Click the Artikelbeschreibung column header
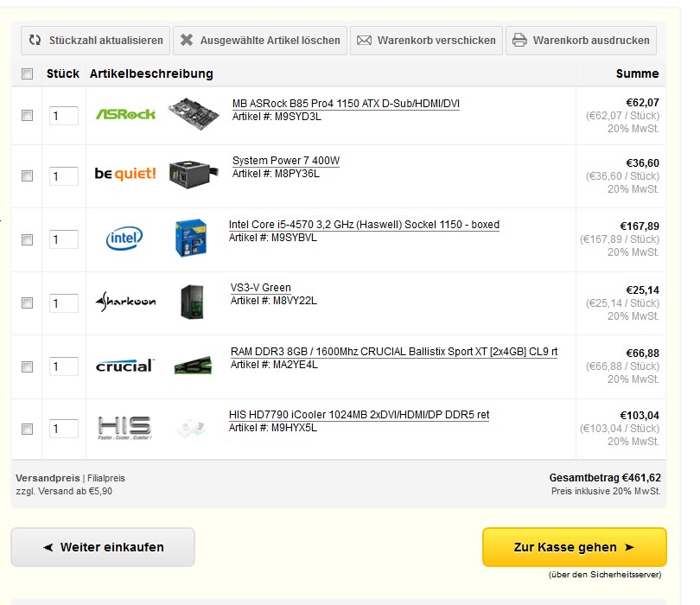This screenshot has width=700, height=605. [x=151, y=73]
